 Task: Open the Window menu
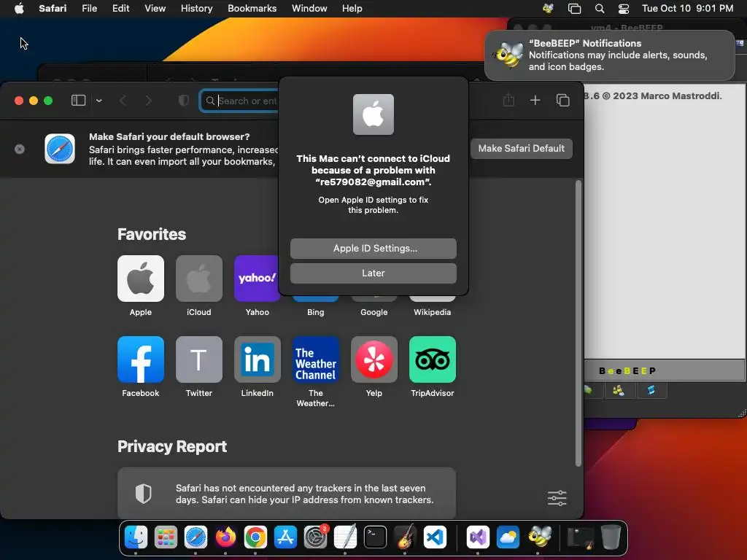pos(309,8)
